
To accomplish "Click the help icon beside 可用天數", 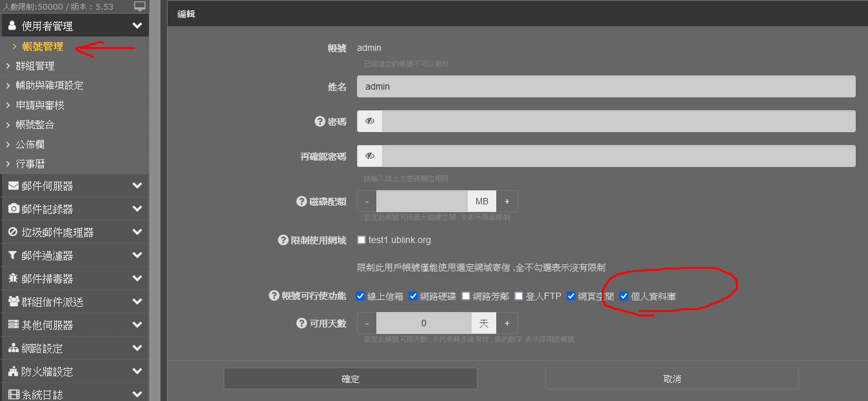I will 301,323.
